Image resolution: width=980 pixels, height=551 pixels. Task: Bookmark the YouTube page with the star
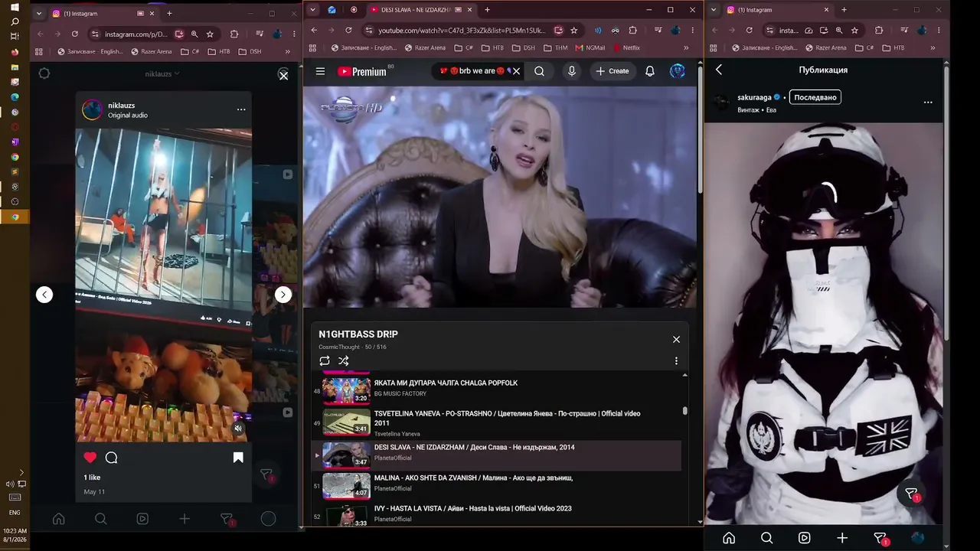[574, 31]
